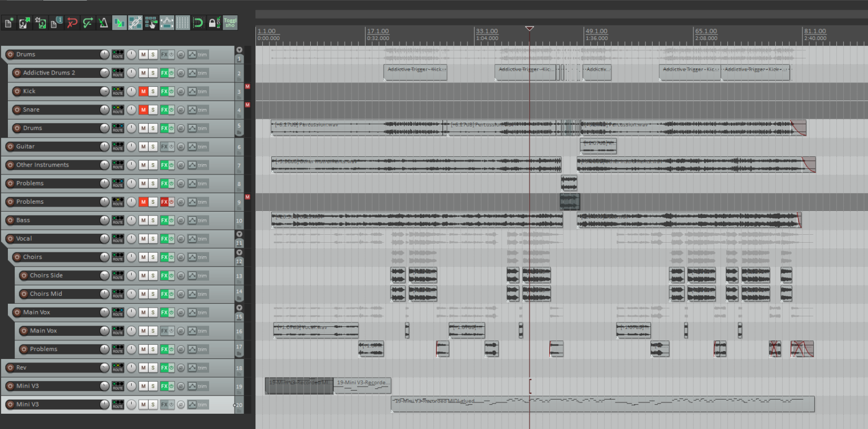Click the New Project toolbar icon
868x429 pixels.
pyautogui.click(x=8, y=23)
